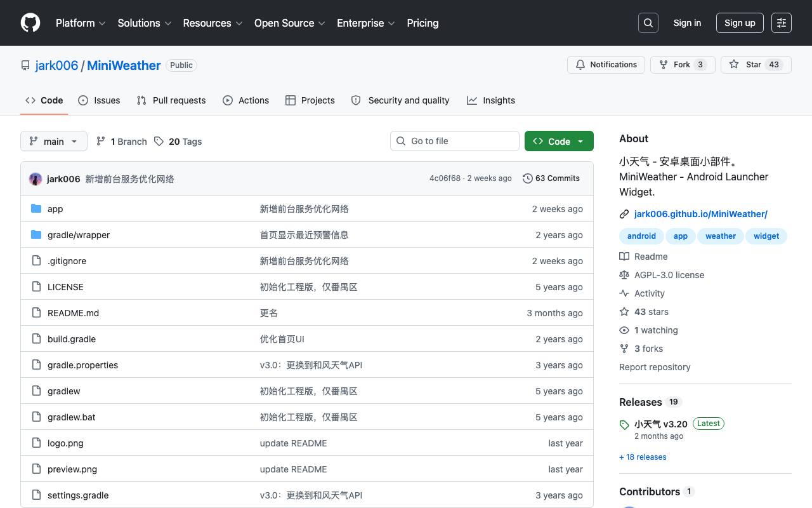
Task: Switch to the Insights tab
Action: 491,100
